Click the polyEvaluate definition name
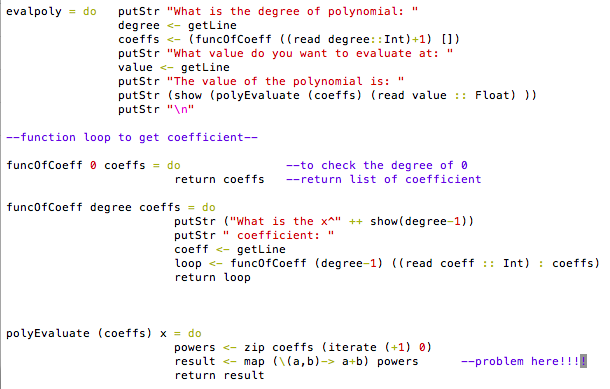This screenshot has height=389, width=610. coord(48,333)
